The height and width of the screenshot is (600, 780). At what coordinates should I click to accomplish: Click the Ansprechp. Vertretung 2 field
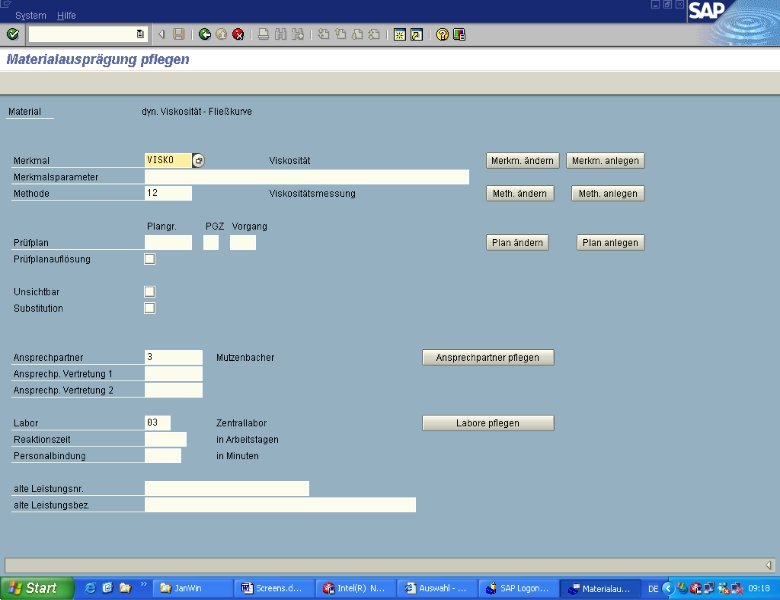coord(174,390)
